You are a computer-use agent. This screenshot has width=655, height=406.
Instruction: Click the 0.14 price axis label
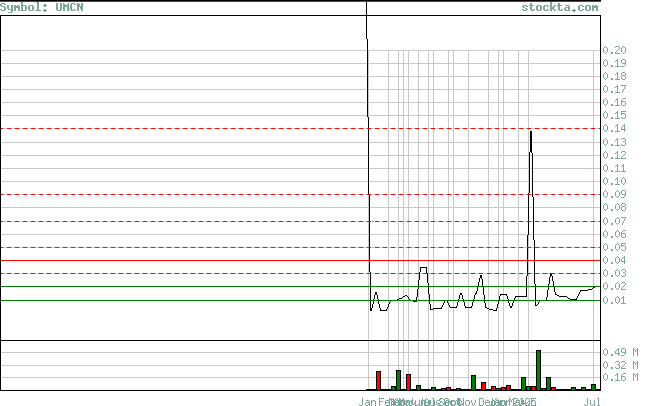pyautogui.click(x=614, y=129)
